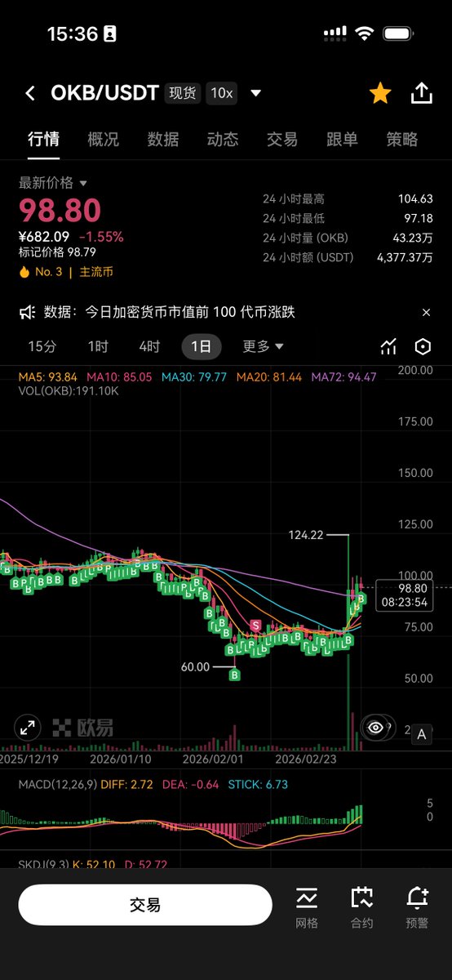This screenshot has height=980, width=452.
Task: Tap the 标记价格 98.79 text
Action: [x=57, y=252]
